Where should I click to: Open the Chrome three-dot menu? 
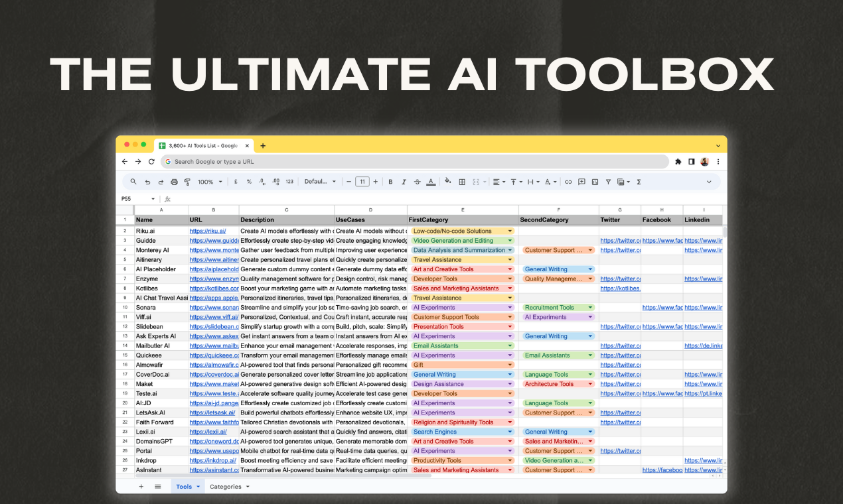(718, 161)
